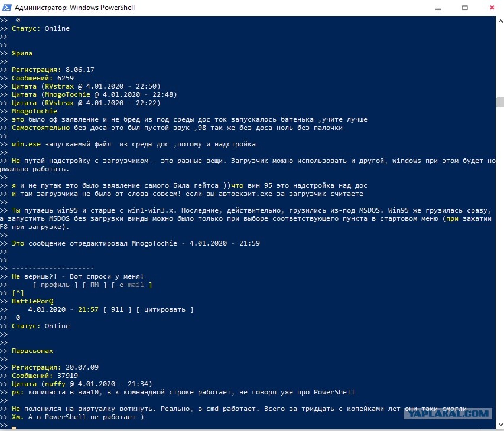Click the quote line with 22:48

click(x=94, y=94)
